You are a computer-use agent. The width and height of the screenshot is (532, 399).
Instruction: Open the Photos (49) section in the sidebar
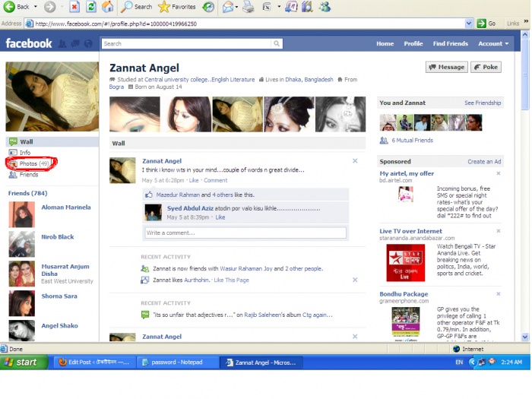33,163
